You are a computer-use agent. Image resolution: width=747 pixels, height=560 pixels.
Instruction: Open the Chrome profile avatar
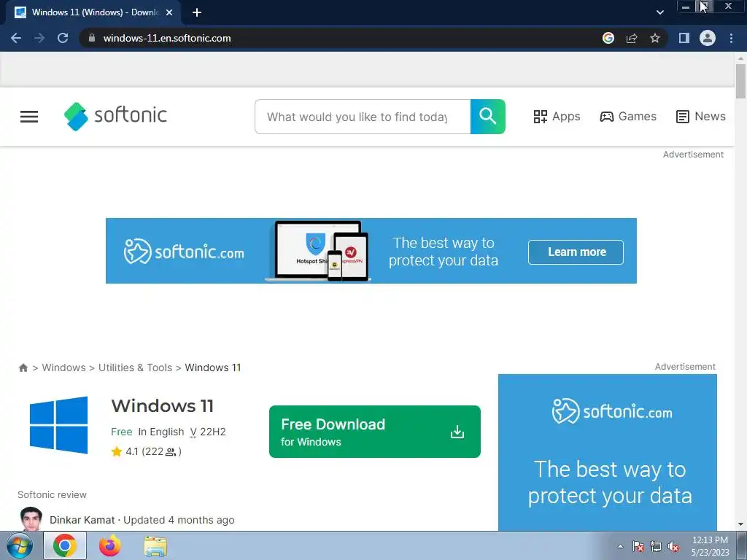(x=708, y=38)
